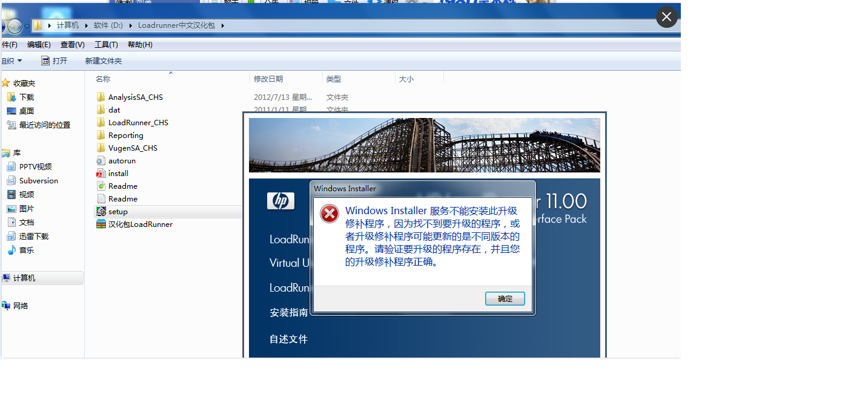Select the Reporting folder icon
The width and height of the screenshot is (868, 406).
pos(101,135)
